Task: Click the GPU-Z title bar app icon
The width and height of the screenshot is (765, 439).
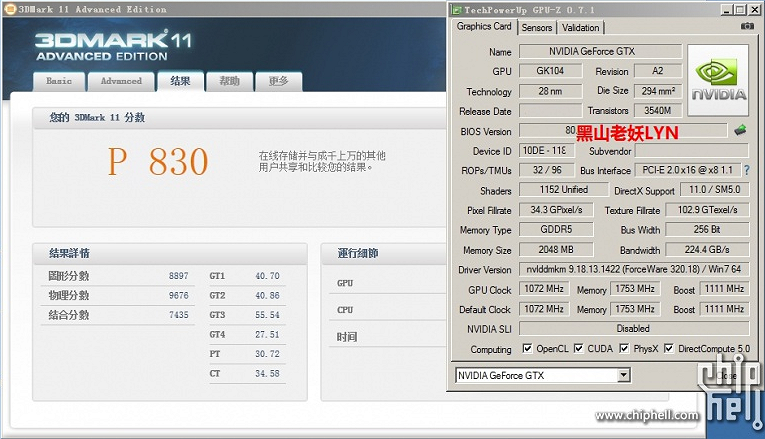Action: point(457,8)
